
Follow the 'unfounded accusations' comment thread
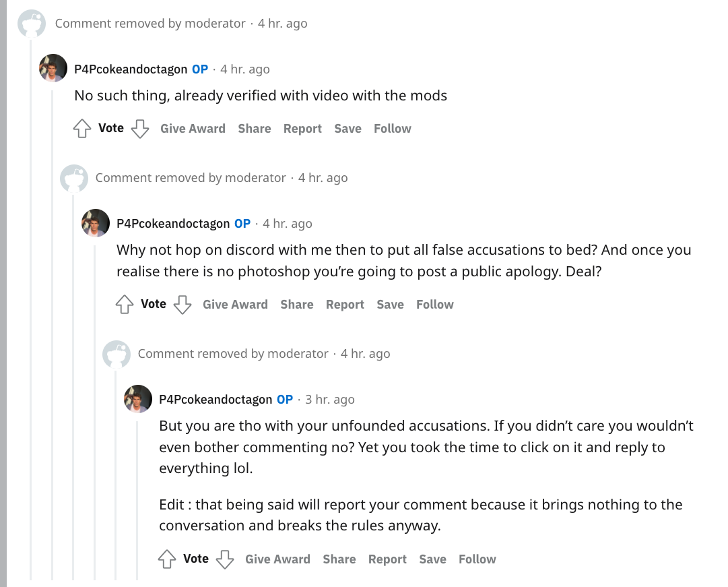tap(477, 559)
